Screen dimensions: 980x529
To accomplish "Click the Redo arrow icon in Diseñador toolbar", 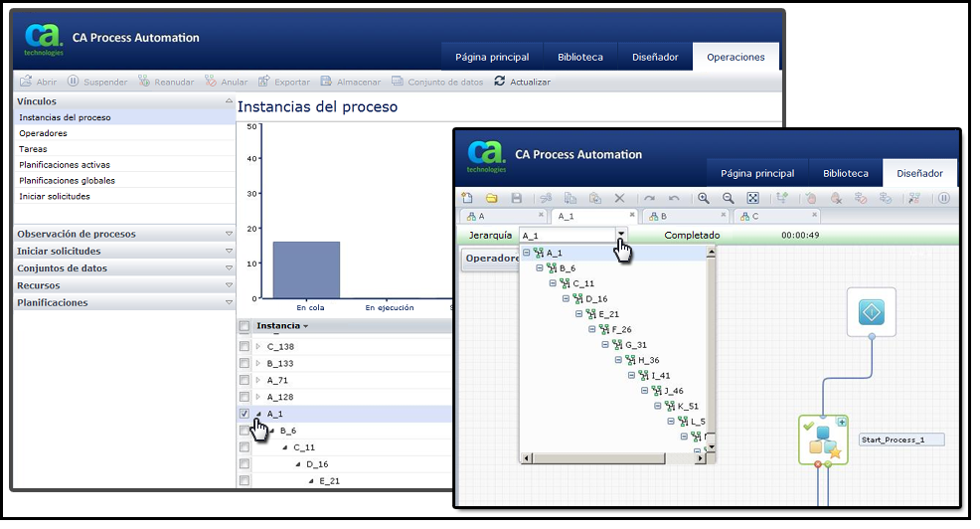I will click(x=649, y=198).
